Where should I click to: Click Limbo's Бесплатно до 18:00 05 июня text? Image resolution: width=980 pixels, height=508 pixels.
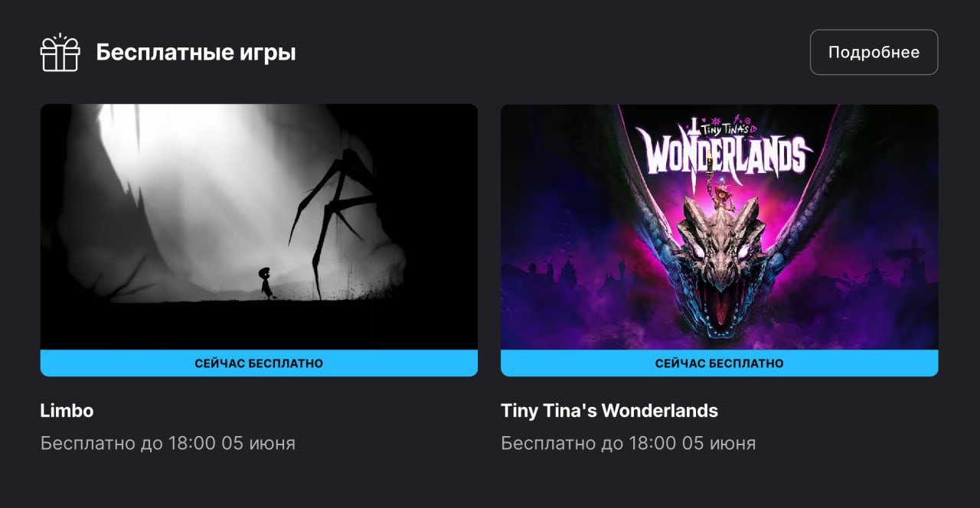[x=168, y=443]
